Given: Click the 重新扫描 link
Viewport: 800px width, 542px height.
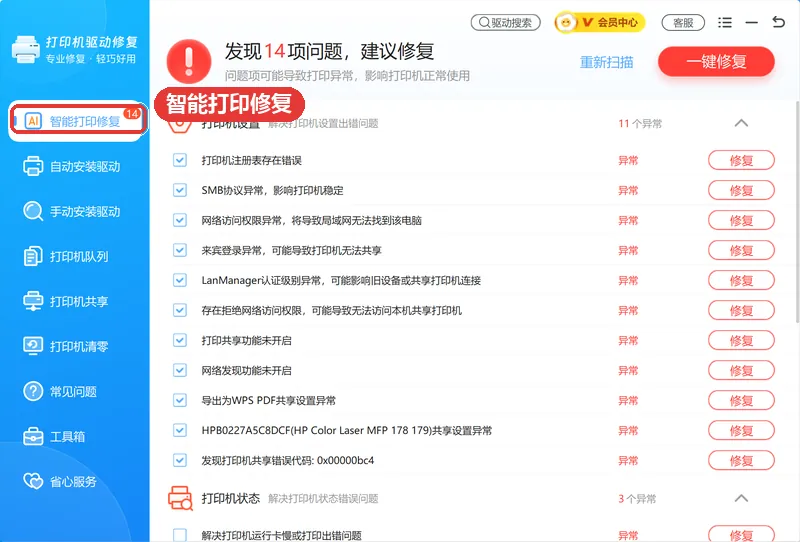Looking at the screenshot, I should [x=607, y=62].
